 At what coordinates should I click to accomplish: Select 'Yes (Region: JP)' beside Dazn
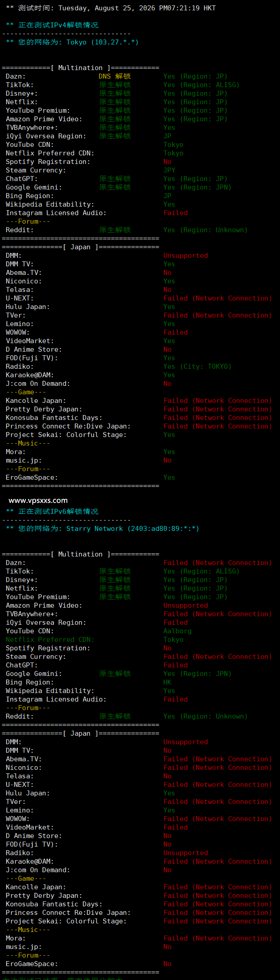click(x=195, y=76)
